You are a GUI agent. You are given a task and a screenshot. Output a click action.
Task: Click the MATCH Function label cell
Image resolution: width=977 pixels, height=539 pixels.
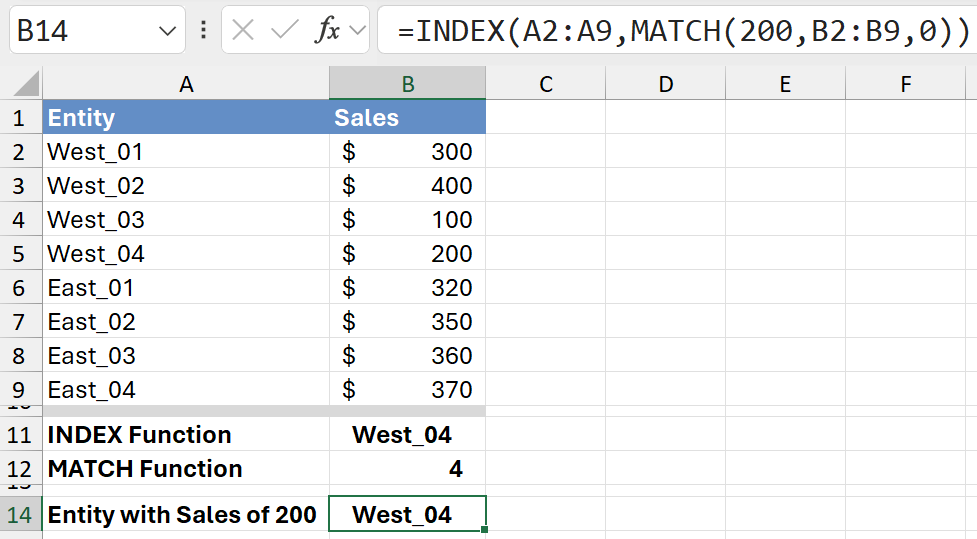186,469
